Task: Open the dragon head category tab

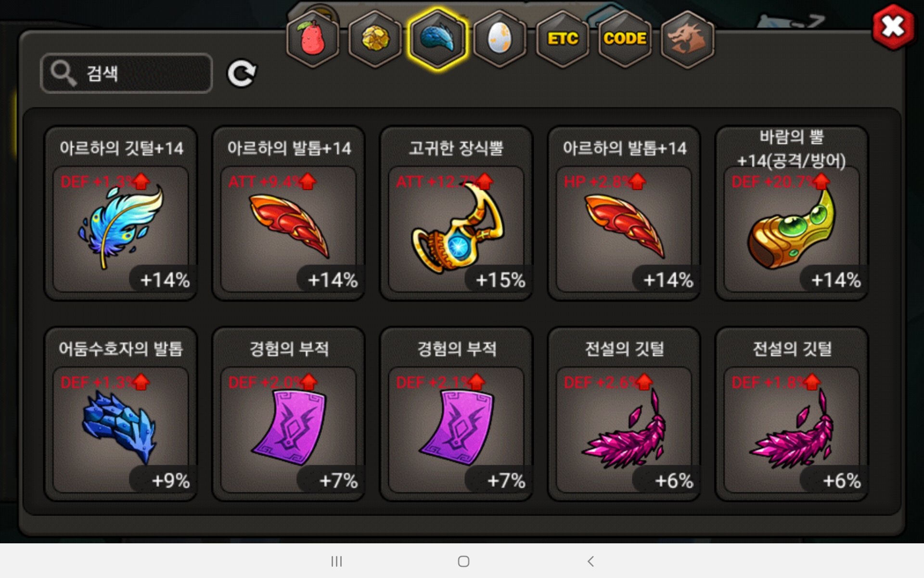Action: tap(687, 39)
